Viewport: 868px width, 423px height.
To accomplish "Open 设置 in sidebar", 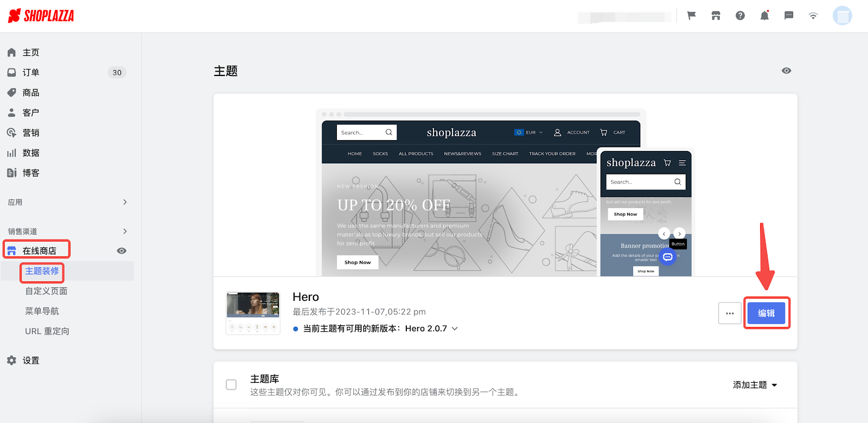I will pos(31,360).
